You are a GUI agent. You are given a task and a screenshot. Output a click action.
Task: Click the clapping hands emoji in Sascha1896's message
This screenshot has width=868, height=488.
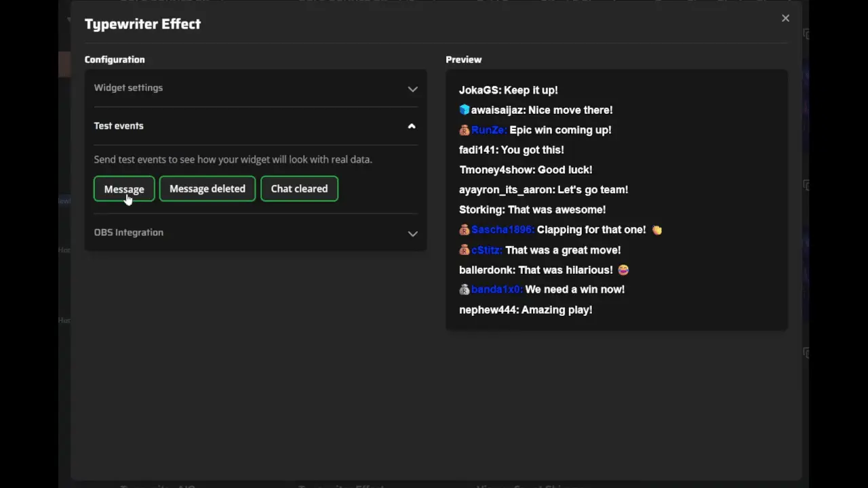click(656, 230)
